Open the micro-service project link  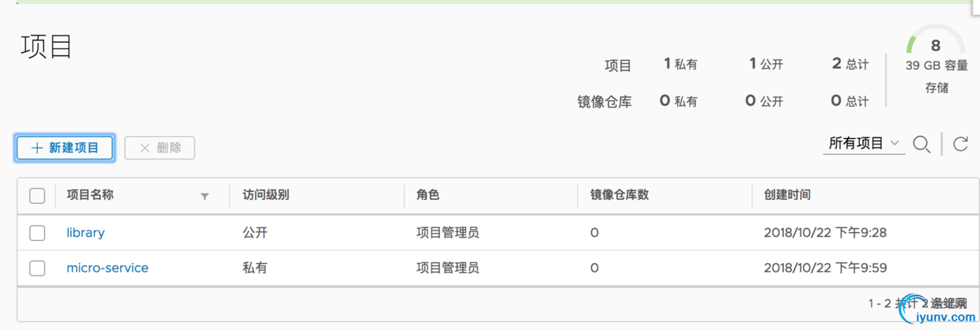click(107, 268)
